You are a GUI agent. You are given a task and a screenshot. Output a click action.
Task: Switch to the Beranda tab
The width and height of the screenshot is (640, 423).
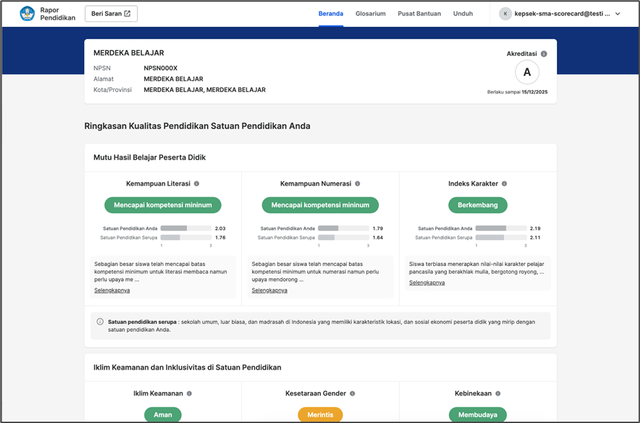331,14
